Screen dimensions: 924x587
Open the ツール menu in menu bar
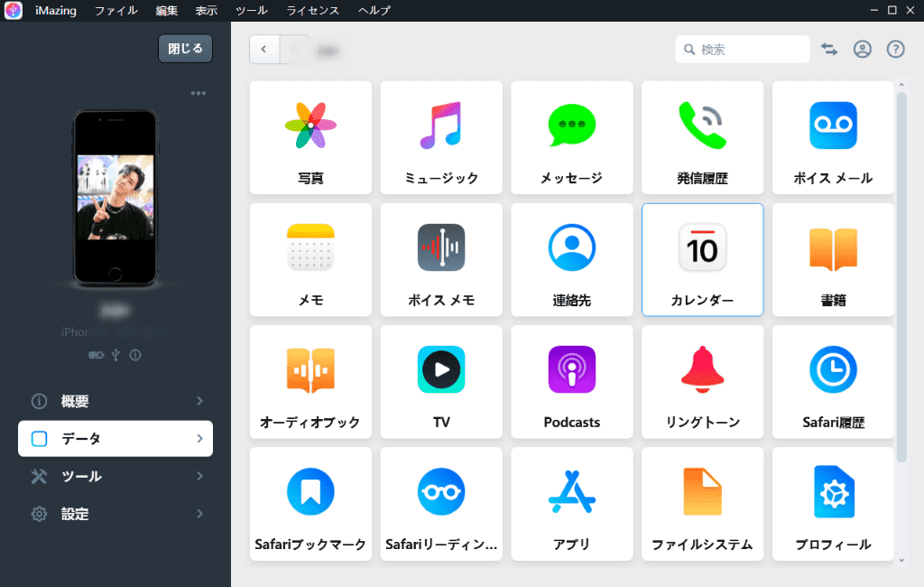click(x=252, y=11)
